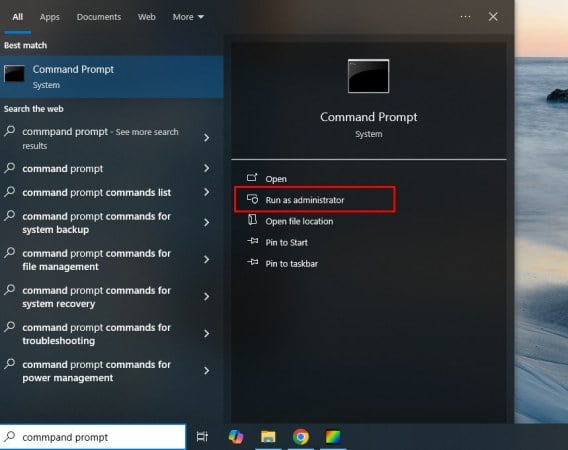The width and height of the screenshot is (568, 450).
Task: Click the Pin to taskbar pin icon
Action: [252, 262]
